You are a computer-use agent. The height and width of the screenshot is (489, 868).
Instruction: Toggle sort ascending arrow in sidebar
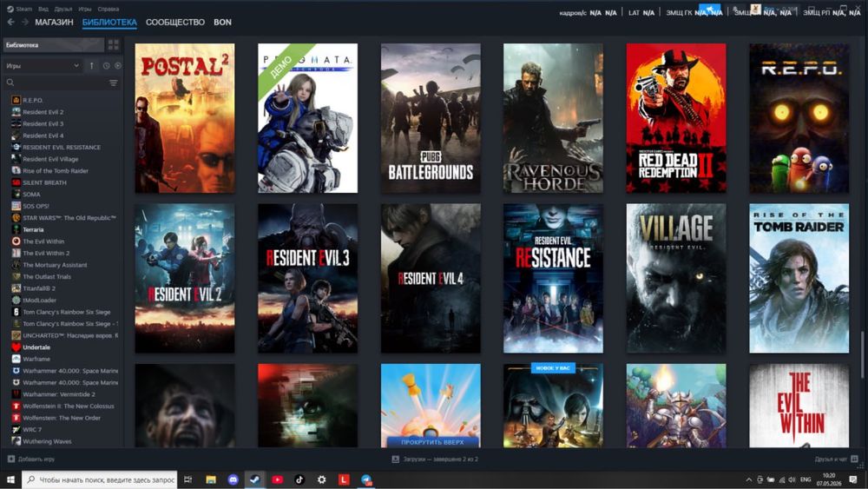[x=92, y=65]
